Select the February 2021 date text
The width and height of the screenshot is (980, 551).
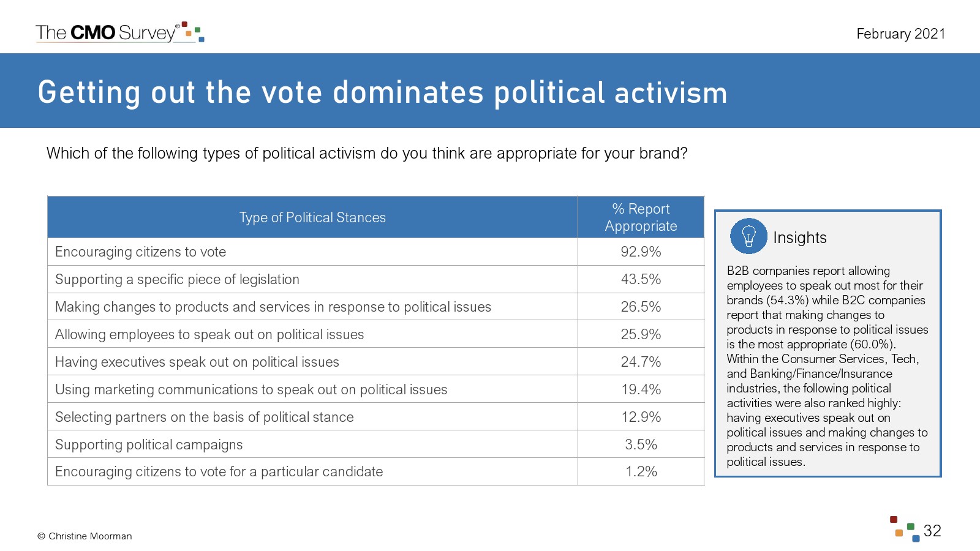(900, 34)
